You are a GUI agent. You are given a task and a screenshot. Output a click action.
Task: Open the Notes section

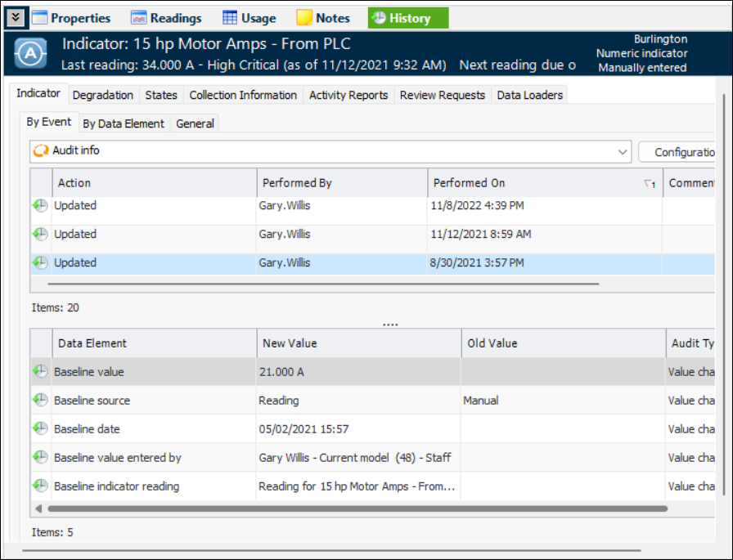(323, 18)
